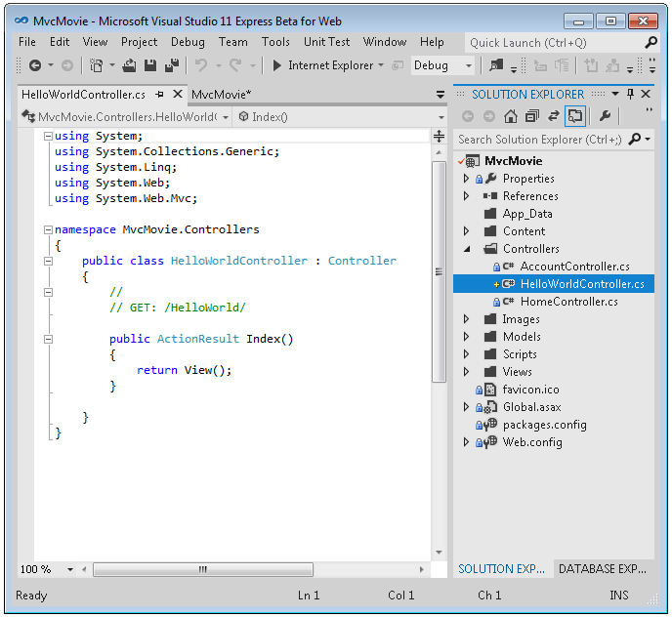This screenshot has height=617, width=672.
Task: Click the Find in Files toolbar icon
Action: tap(496, 65)
